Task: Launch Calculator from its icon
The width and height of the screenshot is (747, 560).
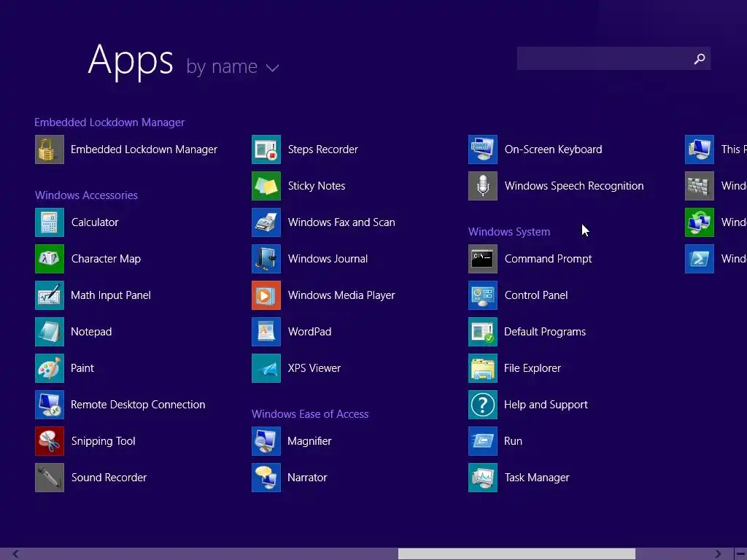Action: point(50,222)
